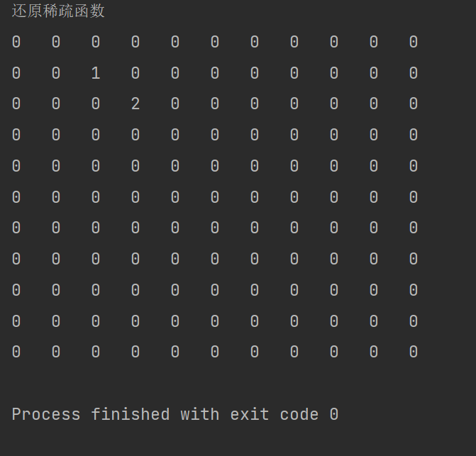Click the word "code" in the status line

pyautogui.click(x=299, y=414)
